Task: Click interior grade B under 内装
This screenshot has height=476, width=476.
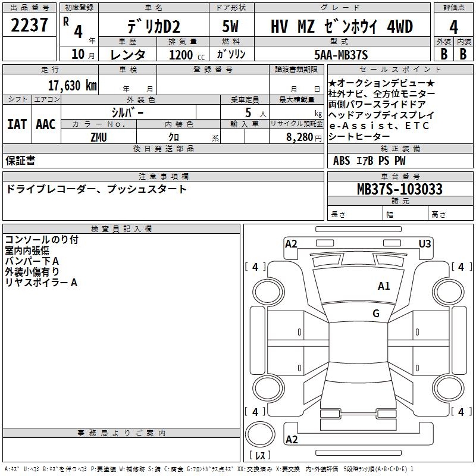Action: pyautogui.click(x=463, y=54)
